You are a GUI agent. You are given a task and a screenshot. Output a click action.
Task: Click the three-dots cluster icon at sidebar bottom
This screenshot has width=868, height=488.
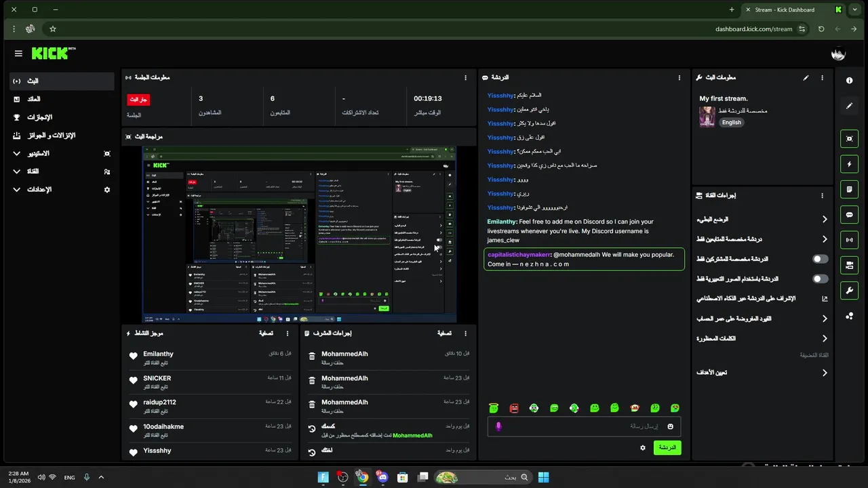click(x=849, y=316)
